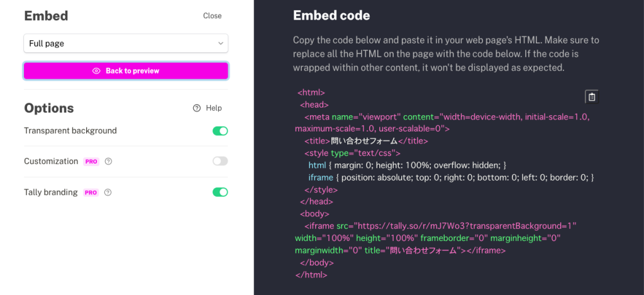This screenshot has width=644, height=295.
Task: Click the PRO badge beside Tally branding
Action: coord(91,192)
